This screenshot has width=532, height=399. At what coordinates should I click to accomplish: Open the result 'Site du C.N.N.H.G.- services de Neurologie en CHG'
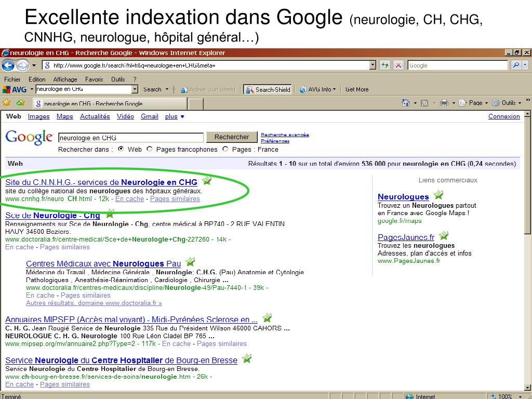[101, 182]
